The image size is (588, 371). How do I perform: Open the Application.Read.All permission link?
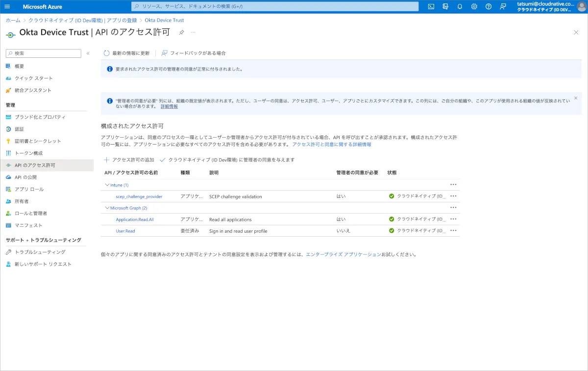(135, 220)
